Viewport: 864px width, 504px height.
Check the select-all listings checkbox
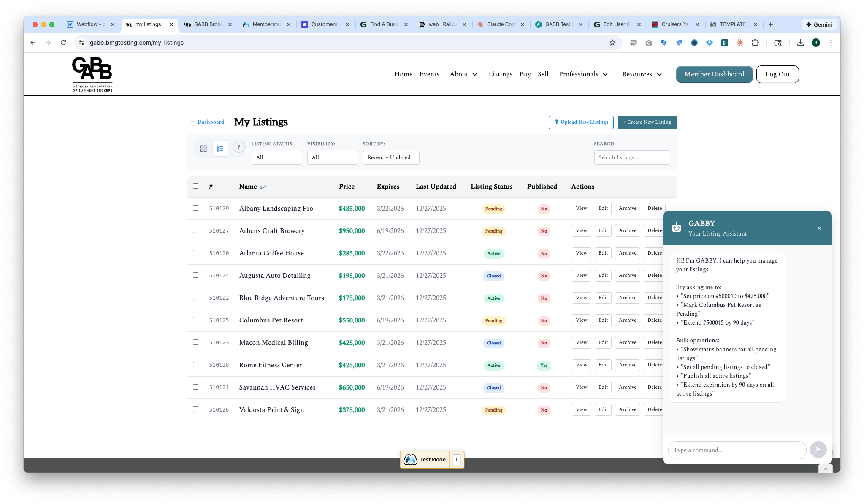[x=195, y=186]
